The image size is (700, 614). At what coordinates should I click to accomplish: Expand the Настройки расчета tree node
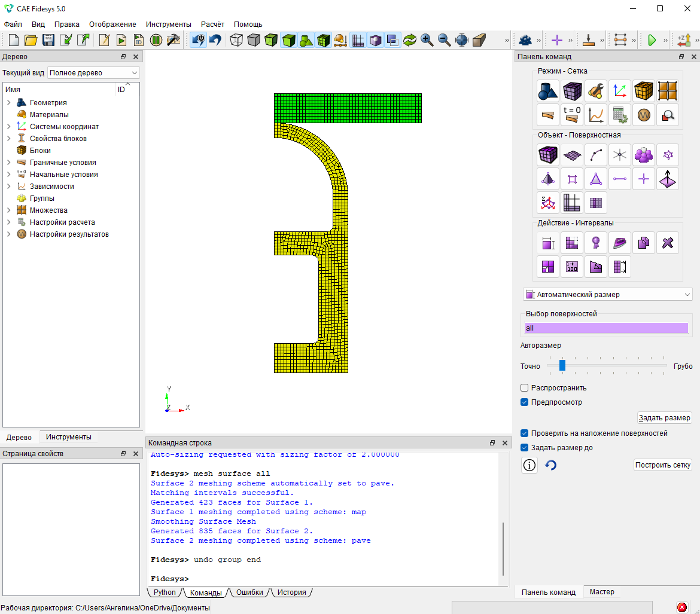point(8,222)
